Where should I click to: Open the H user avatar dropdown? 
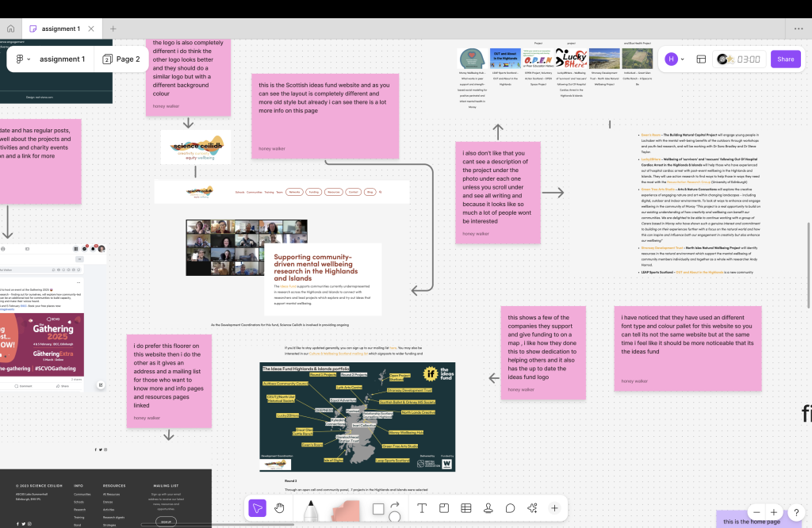pyautogui.click(x=675, y=59)
